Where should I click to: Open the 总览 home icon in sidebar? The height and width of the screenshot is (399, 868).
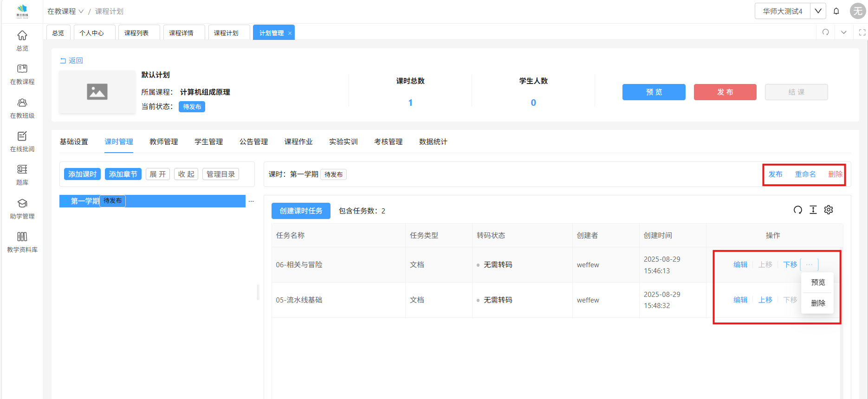click(x=22, y=36)
